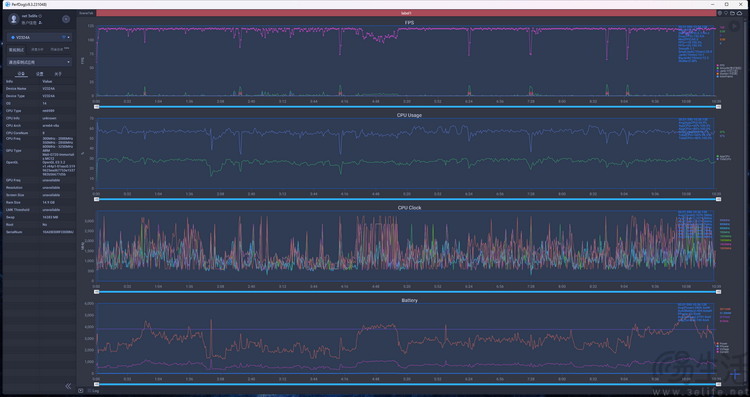The height and width of the screenshot is (397, 750).
Task: Click the Battery chart title
Action: (409, 300)
